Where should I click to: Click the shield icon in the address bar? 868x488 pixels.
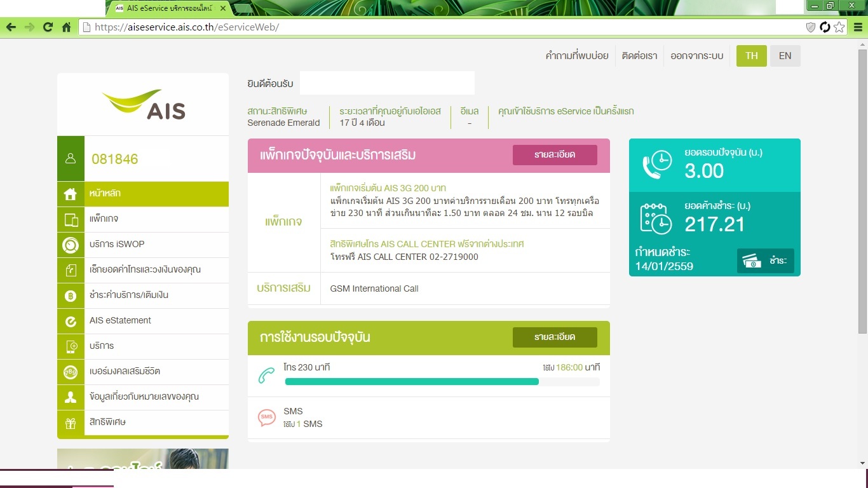coord(810,27)
